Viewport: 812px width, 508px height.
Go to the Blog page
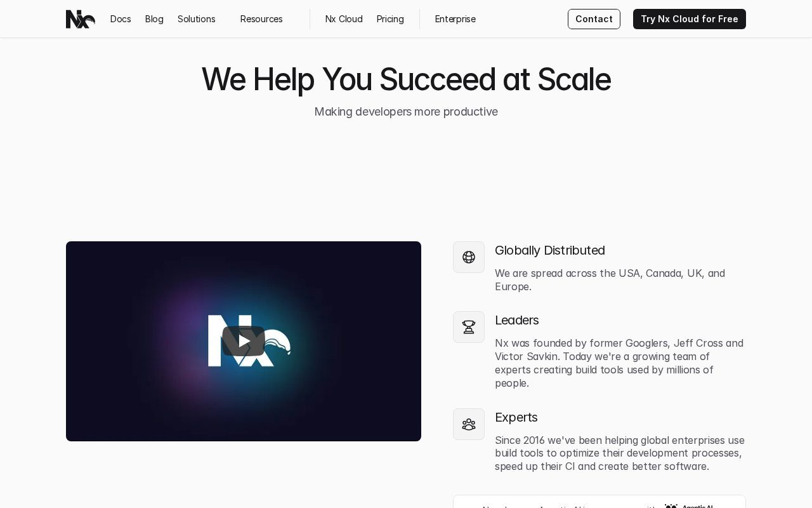tap(154, 19)
